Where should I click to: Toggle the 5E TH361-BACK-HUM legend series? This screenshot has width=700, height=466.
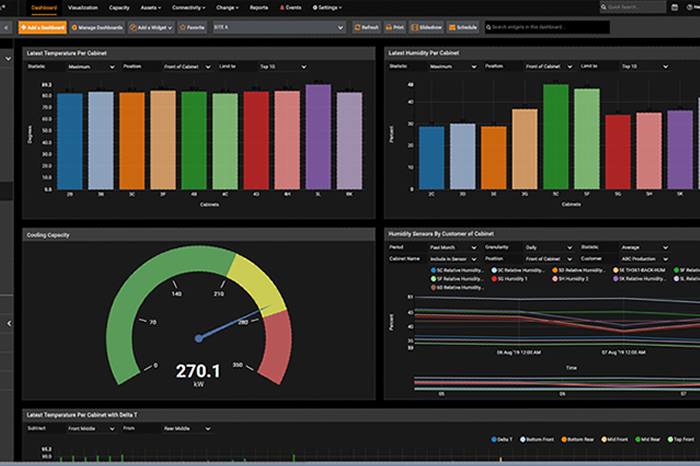(x=639, y=270)
